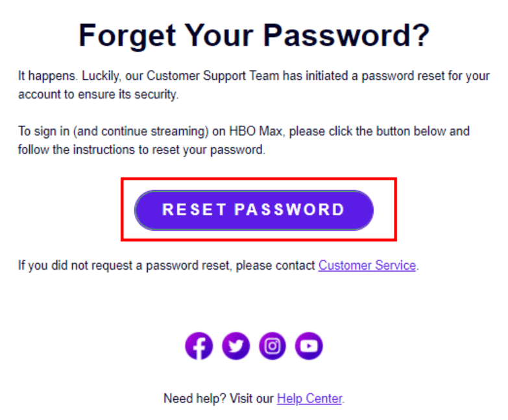
Task: Click "account to ensure its security" line
Action: tap(97, 95)
